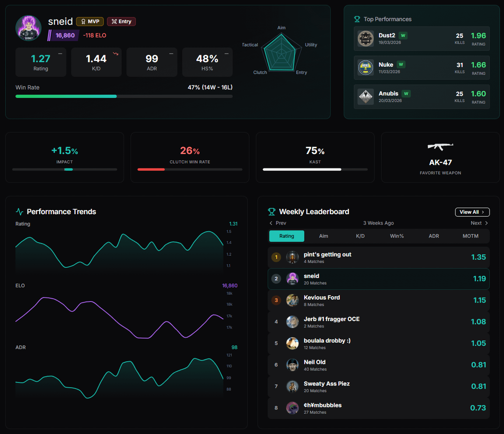
Task: Click the Top Performances trophy icon
Action: [357, 19]
